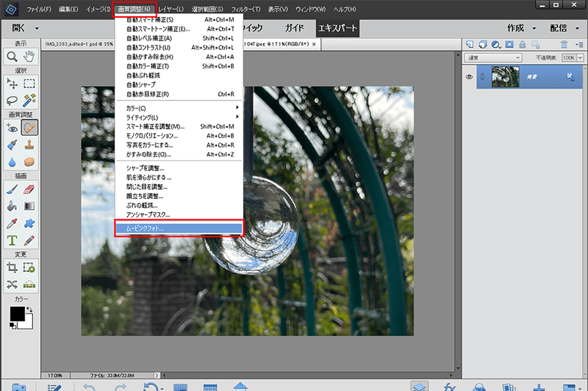Choose アンシャープマスク... from the menu
This screenshot has height=391, width=588.
click(179, 215)
